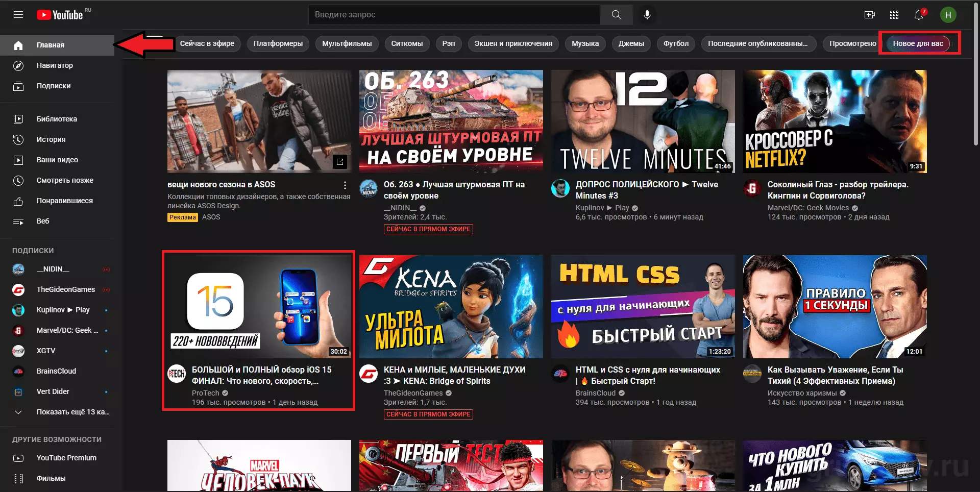This screenshot has height=492, width=980.
Task: Open the BrainsCloud subscription in sidebar
Action: coord(57,371)
